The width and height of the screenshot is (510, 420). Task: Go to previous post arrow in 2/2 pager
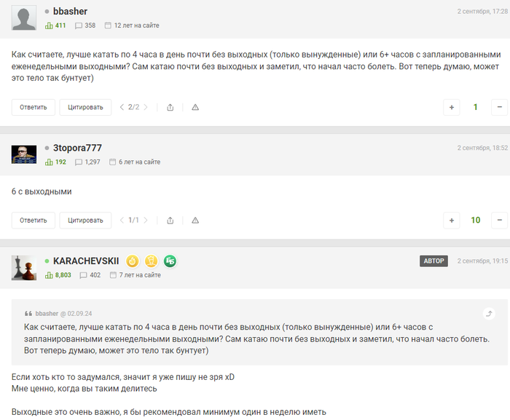pyautogui.click(x=122, y=107)
